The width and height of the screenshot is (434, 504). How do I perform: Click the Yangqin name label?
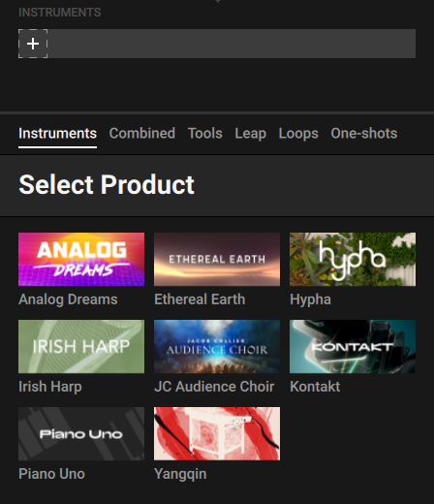click(x=180, y=474)
